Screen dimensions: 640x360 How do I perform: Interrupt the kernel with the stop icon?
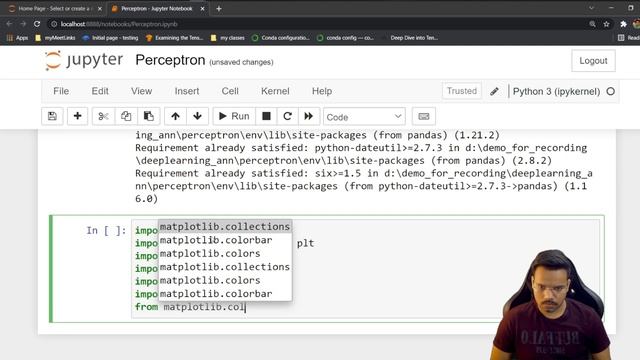tap(266, 116)
